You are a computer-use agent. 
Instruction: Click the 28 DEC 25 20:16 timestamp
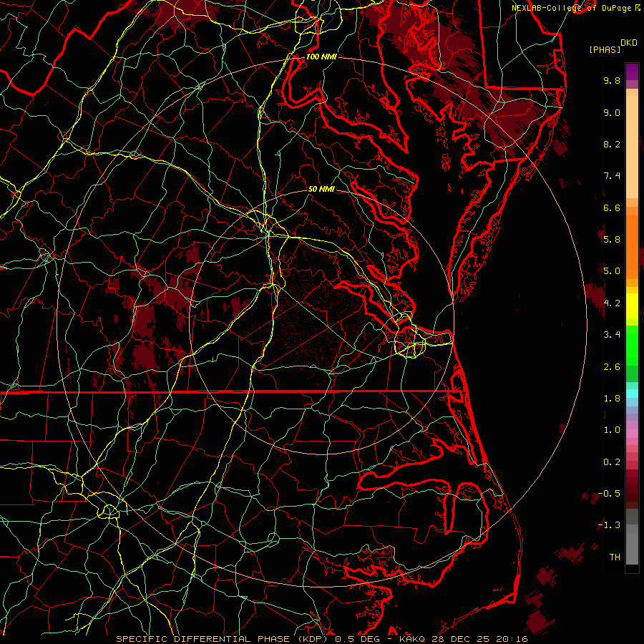(479, 639)
